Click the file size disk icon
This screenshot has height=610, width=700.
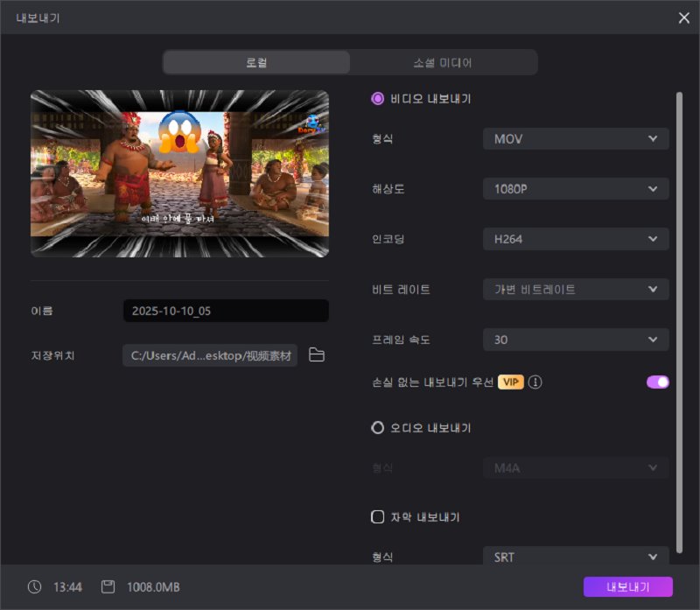(108, 587)
